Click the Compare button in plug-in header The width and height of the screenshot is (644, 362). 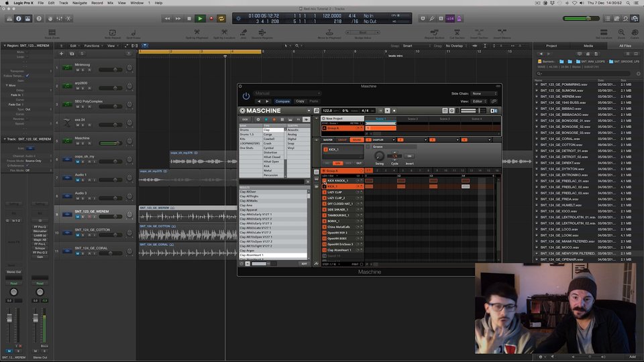click(x=282, y=101)
